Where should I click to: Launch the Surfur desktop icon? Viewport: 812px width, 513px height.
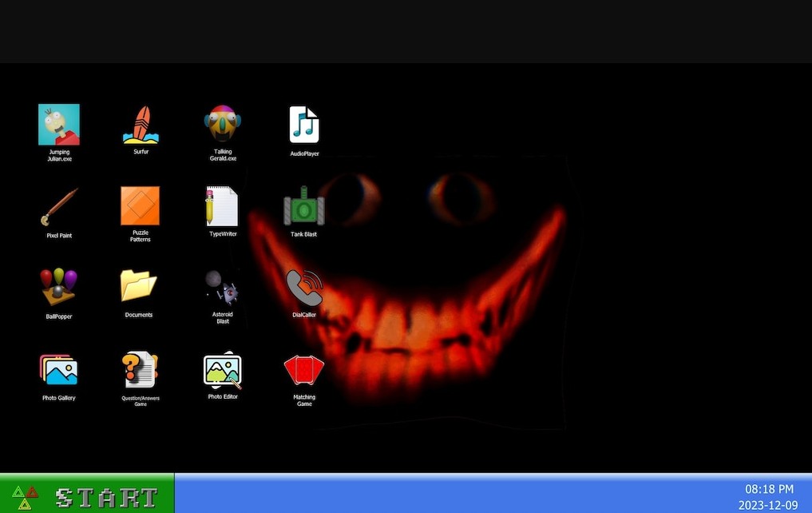[141, 125]
